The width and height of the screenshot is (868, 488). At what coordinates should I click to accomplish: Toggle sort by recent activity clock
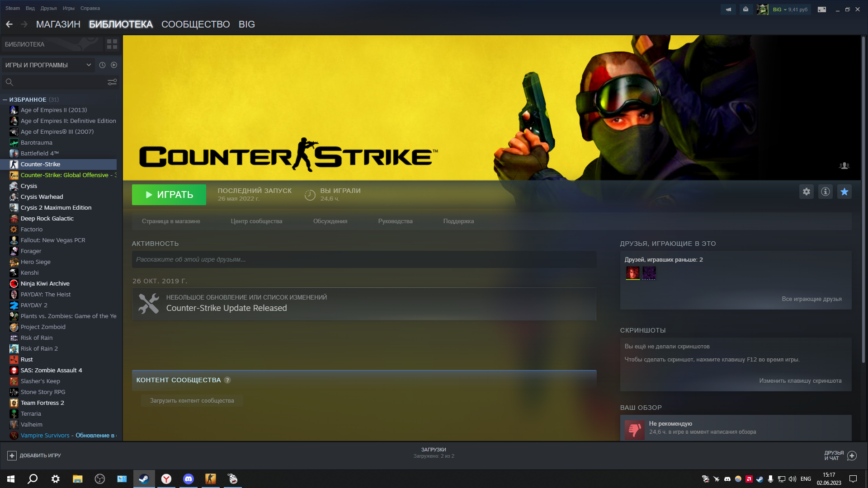pyautogui.click(x=102, y=65)
